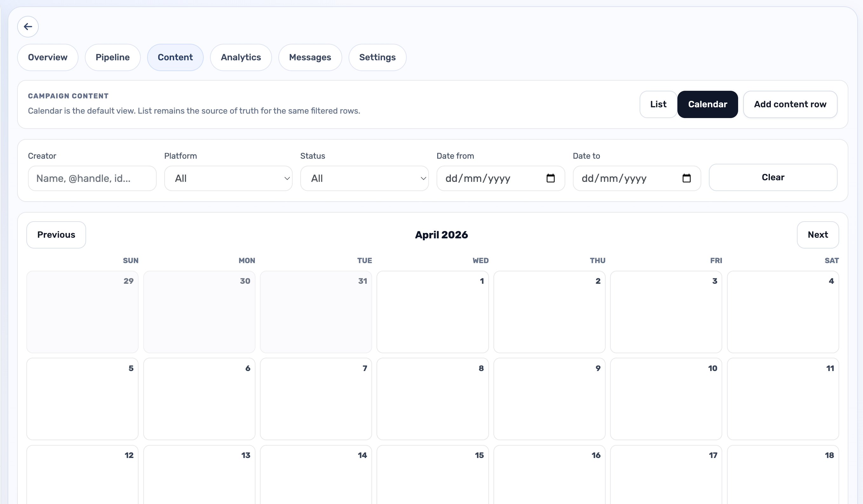The width and height of the screenshot is (863, 504).
Task: Select the Pipeline tab
Action: [x=113, y=57]
